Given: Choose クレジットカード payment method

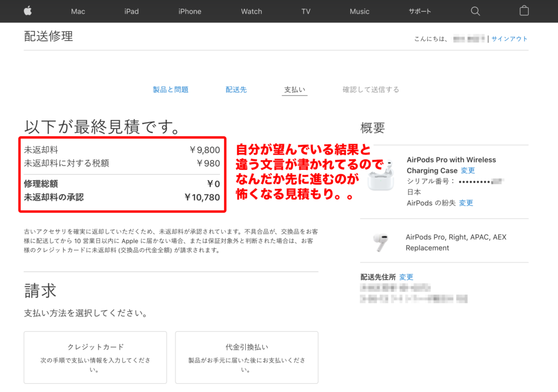Looking at the screenshot, I should point(95,358).
